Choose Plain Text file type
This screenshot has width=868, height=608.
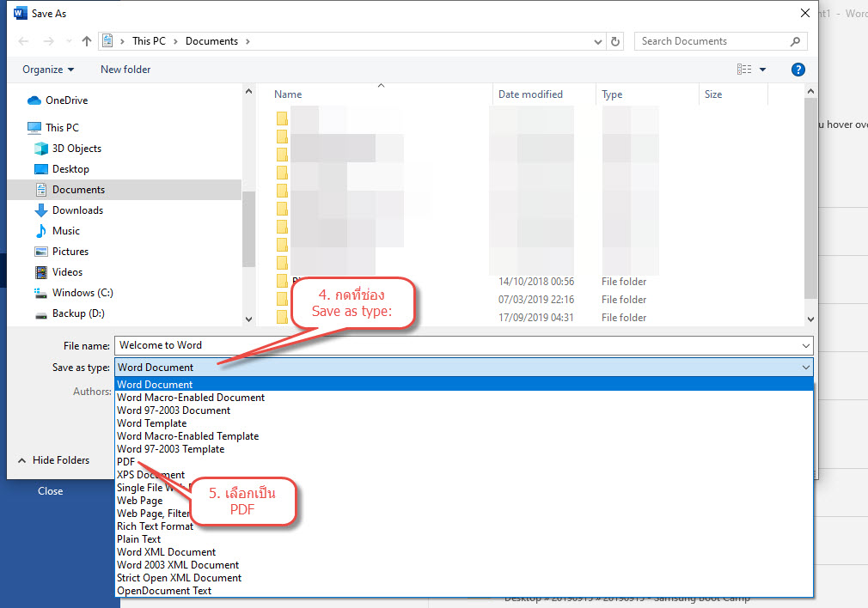(464, 538)
